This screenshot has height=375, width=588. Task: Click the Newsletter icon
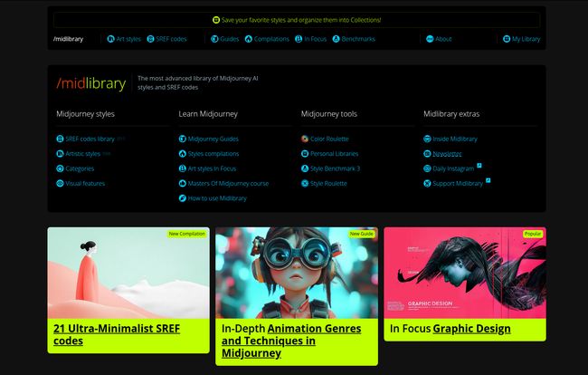[x=427, y=153]
